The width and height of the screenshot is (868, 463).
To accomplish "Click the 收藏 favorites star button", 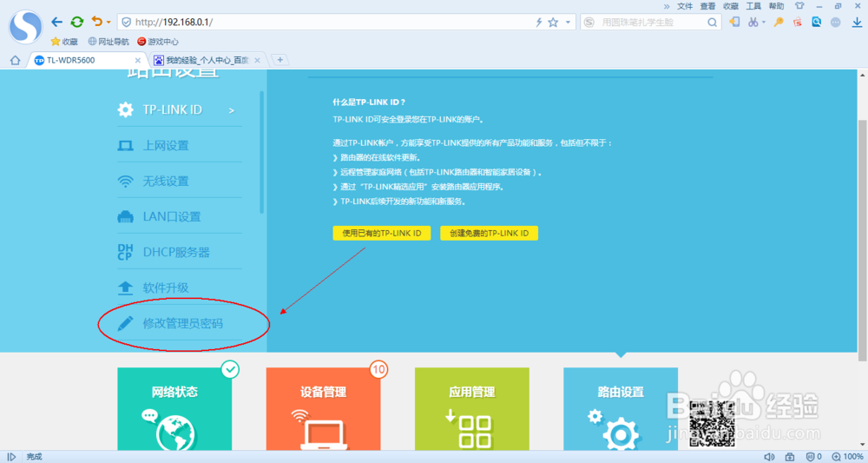I will [64, 42].
